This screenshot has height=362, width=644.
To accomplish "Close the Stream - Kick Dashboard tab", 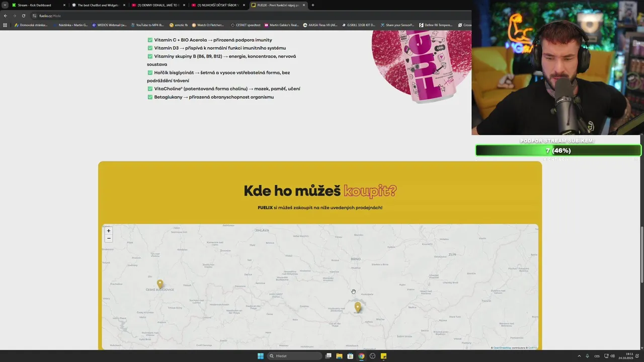I will pyautogui.click(x=64, y=5).
